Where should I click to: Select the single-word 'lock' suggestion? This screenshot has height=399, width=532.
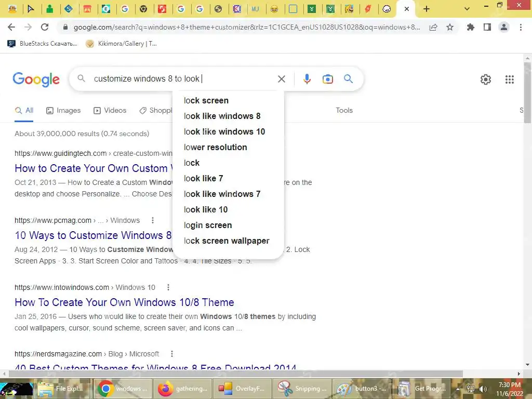pyautogui.click(x=228, y=163)
